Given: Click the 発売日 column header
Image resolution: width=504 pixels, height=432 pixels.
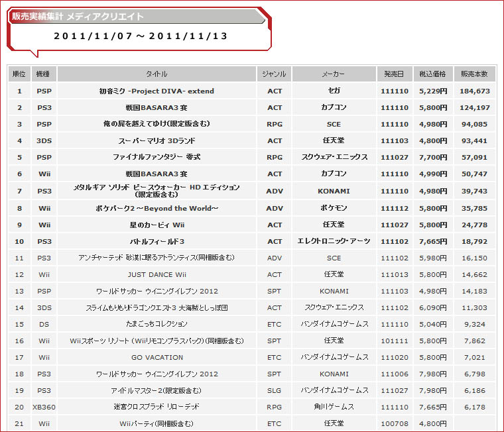Looking at the screenshot, I should click(x=395, y=74).
